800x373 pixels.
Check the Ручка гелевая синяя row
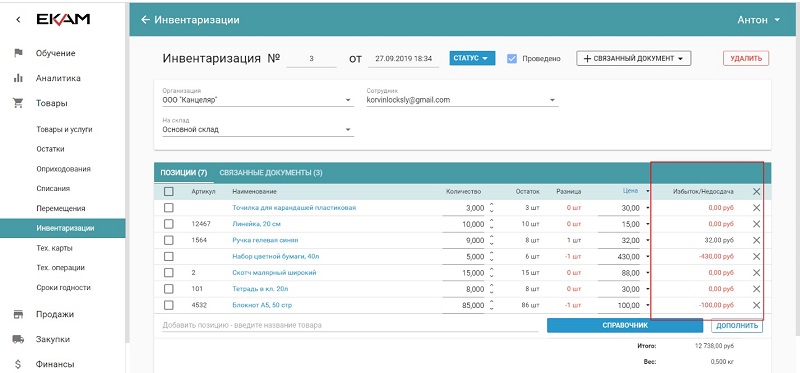point(168,240)
